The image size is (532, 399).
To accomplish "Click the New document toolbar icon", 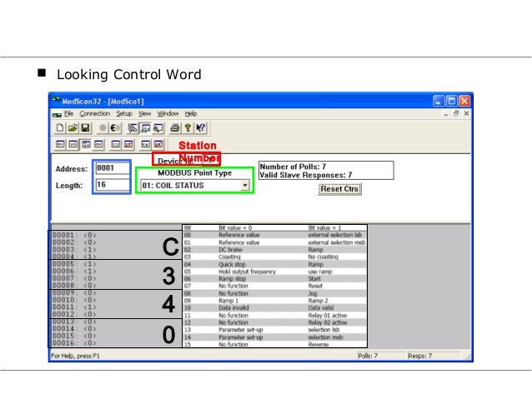I will coord(60,127).
